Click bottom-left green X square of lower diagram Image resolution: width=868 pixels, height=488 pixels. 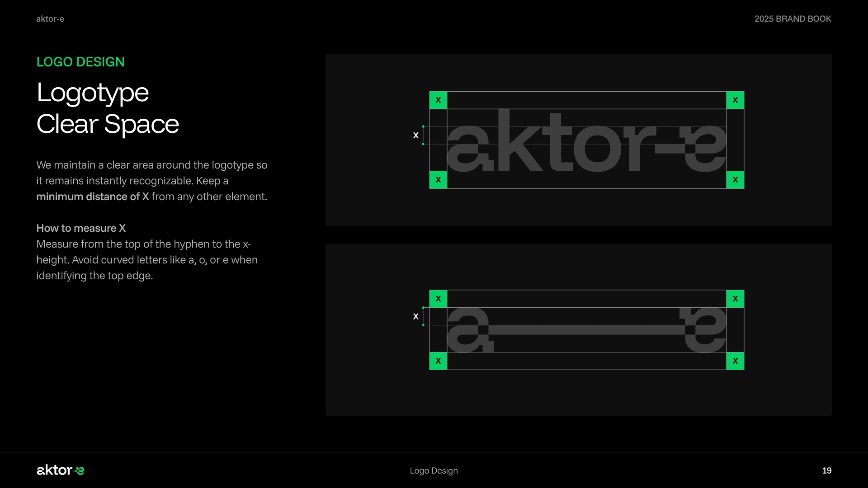pos(438,361)
